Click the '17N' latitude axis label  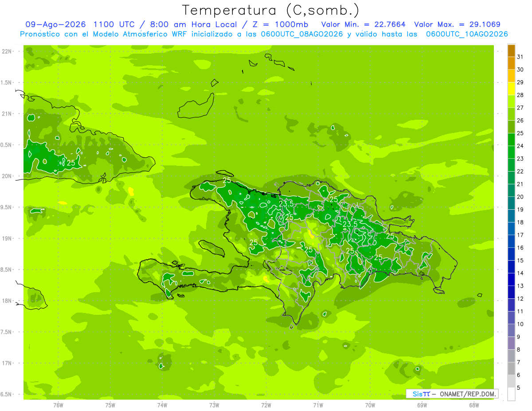(7, 363)
